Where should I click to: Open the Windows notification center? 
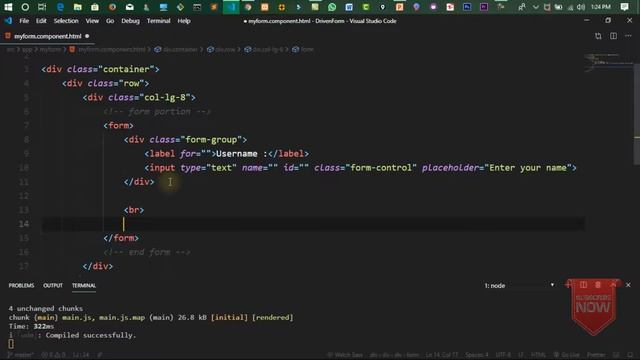624,7
